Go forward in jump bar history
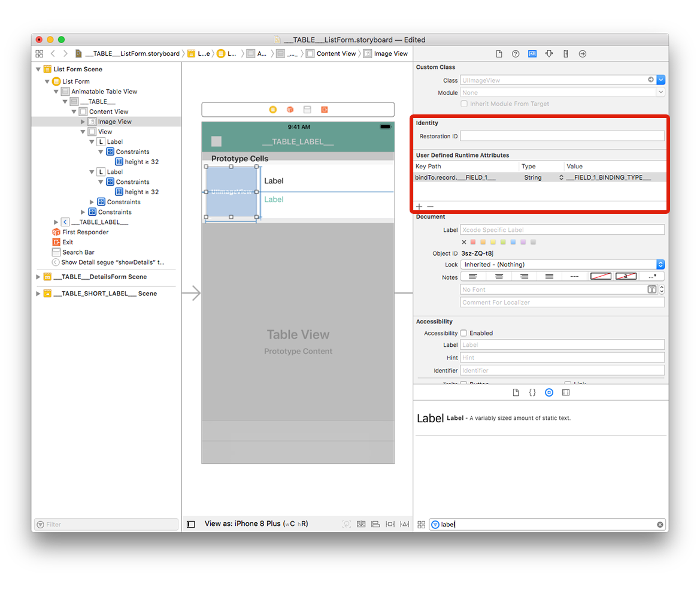This screenshot has width=700, height=593. coord(66,53)
